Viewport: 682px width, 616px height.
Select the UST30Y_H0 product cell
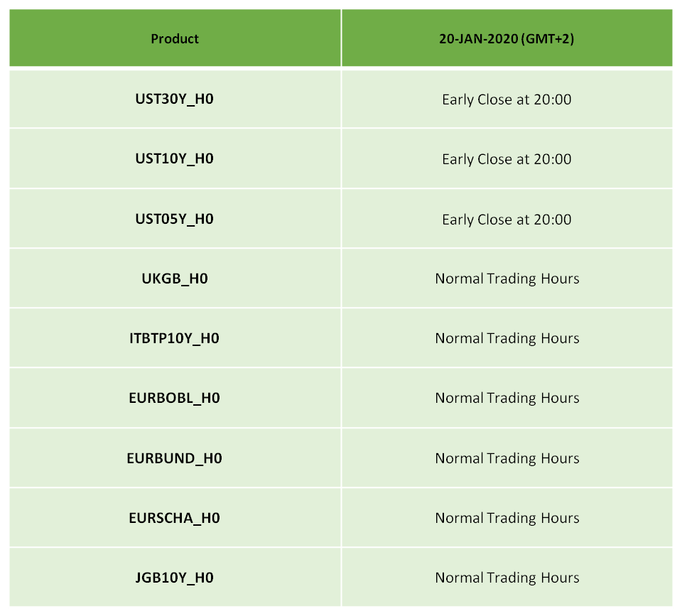click(x=175, y=99)
